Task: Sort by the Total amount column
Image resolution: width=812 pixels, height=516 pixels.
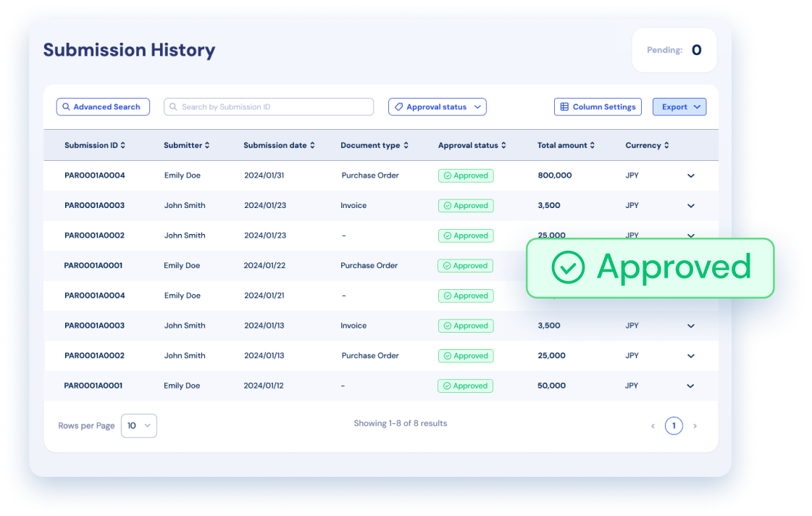Action: 566,145
